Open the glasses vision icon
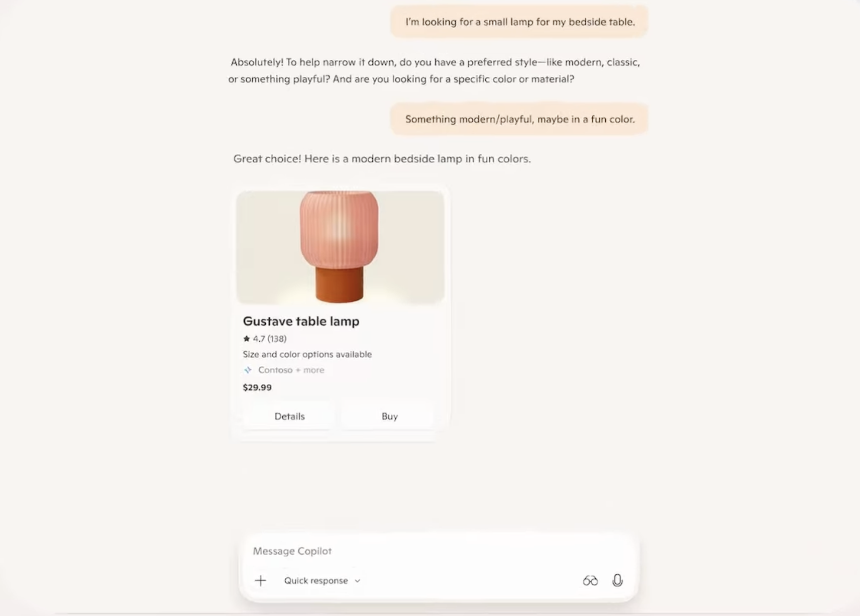Image resolution: width=860 pixels, height=616 pixels. click(x=590, y=581)
